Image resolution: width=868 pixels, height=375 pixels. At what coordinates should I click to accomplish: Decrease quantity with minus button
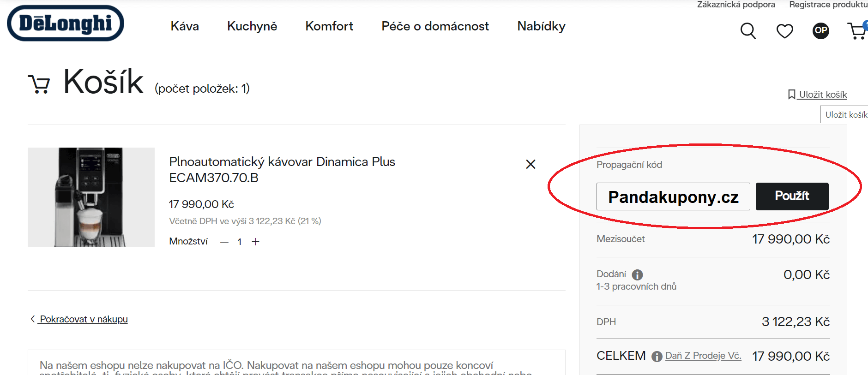[224, 242]
